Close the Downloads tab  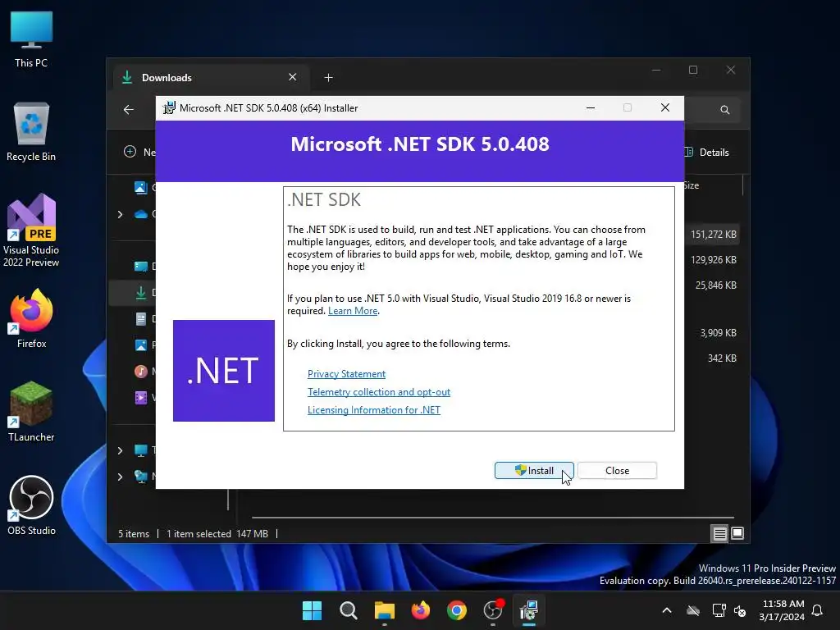(293, 77)
